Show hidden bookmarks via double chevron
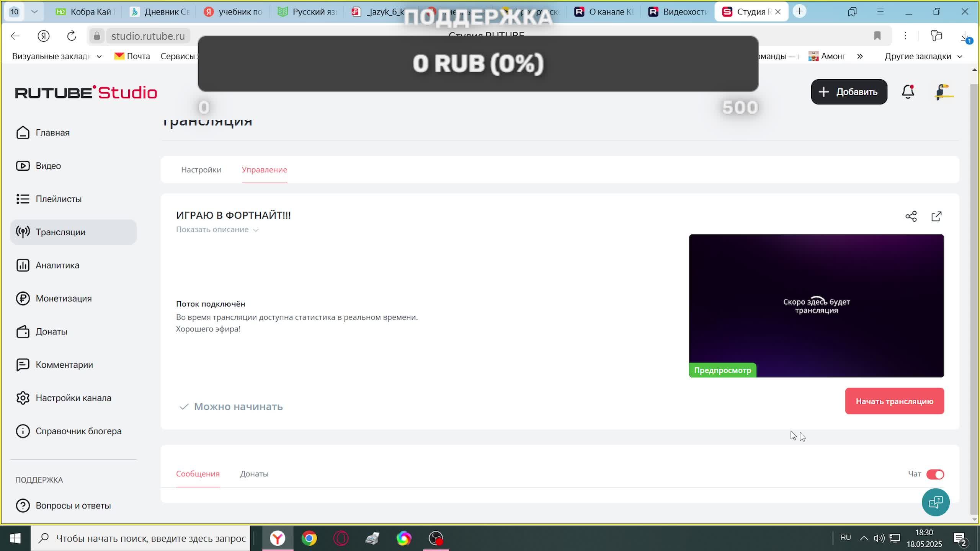Screen dimensions: 980x551 [860, 56]
